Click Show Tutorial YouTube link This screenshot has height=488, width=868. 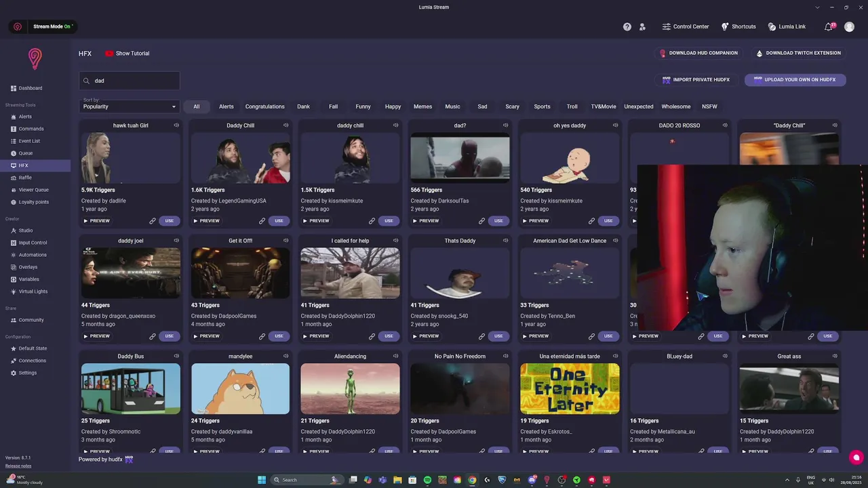[x=127, y=54]
